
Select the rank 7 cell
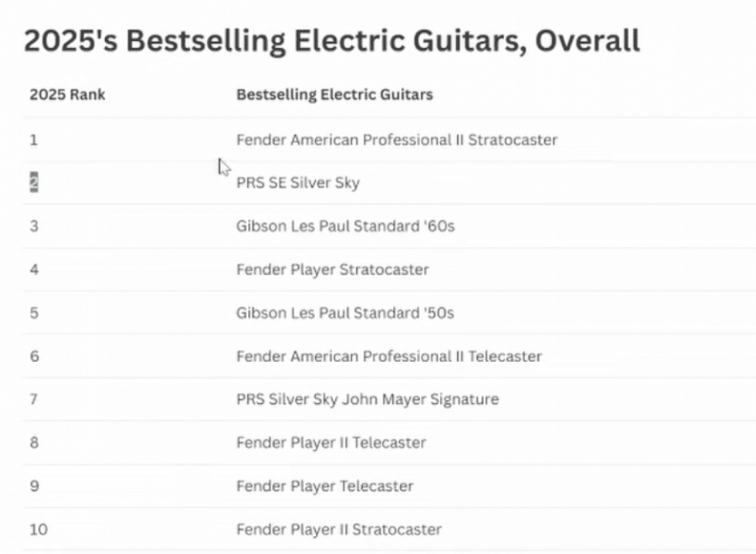(34, 399)
